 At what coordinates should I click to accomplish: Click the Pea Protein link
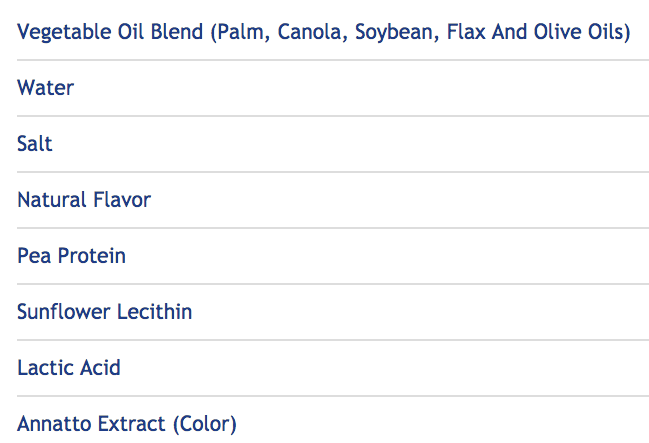tap(71, 256)
